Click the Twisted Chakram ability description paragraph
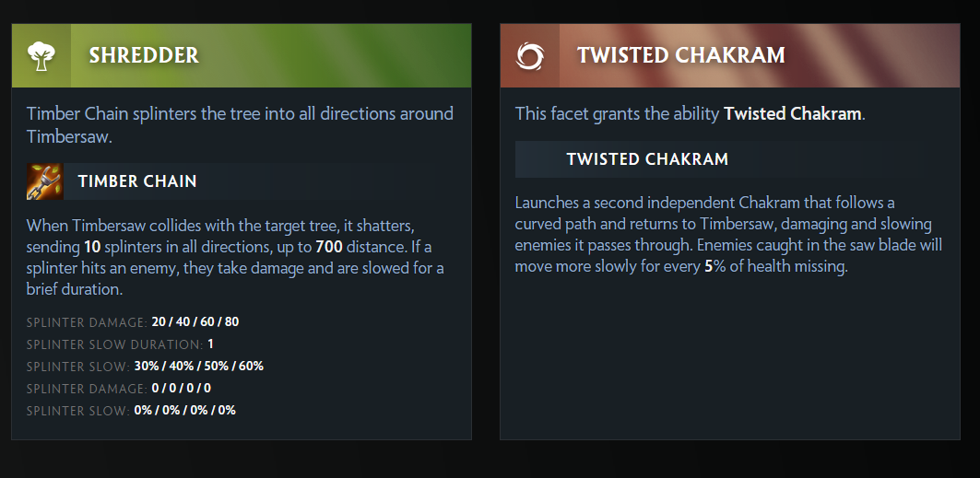The height and width of the screenshot is (478, 980). coord(728,235)
